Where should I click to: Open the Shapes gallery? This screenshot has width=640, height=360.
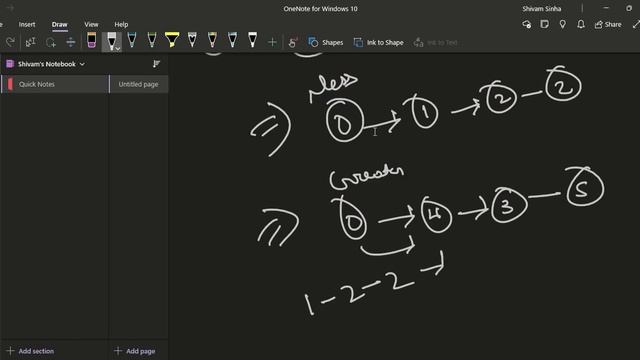tap(326, 42)
